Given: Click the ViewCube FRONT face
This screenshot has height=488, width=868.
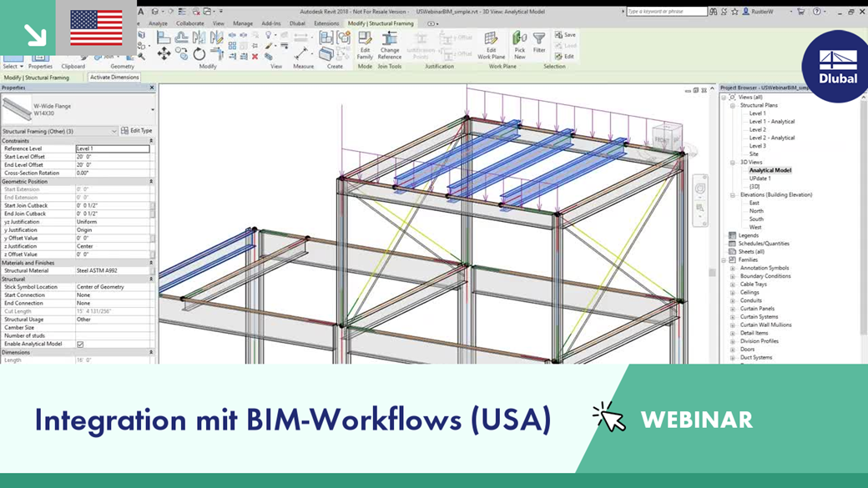Looking at the screenshot, I should 663,139.
